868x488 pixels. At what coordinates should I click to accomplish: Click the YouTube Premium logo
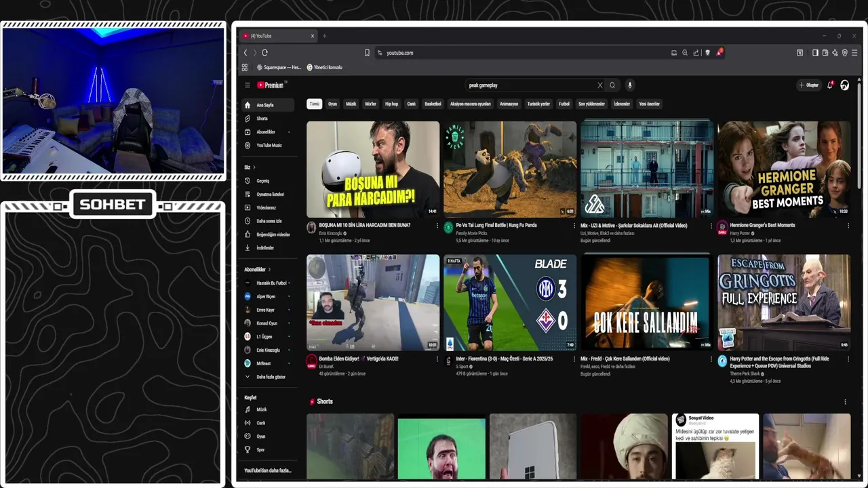coord(271,85)
